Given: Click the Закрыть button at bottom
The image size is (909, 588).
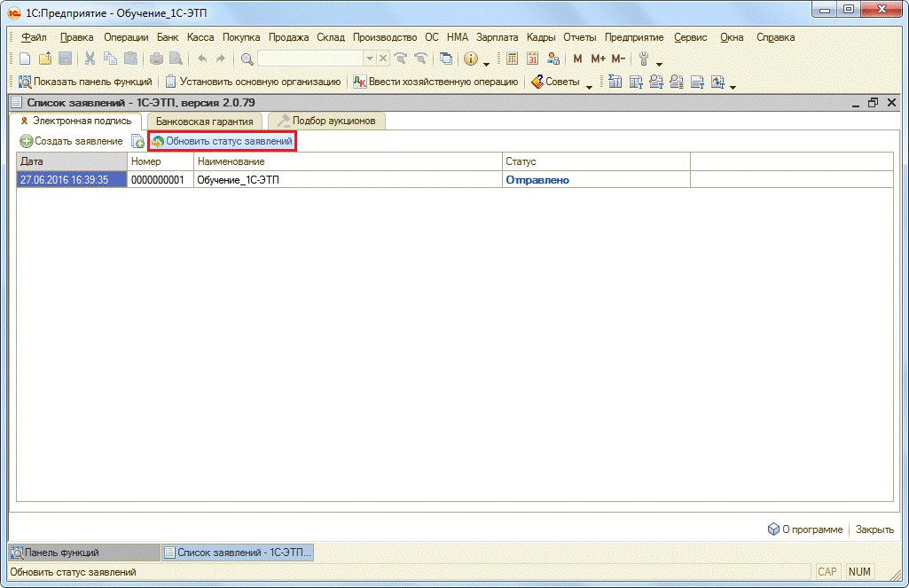Looking at the screenshot, I should 874,529.
